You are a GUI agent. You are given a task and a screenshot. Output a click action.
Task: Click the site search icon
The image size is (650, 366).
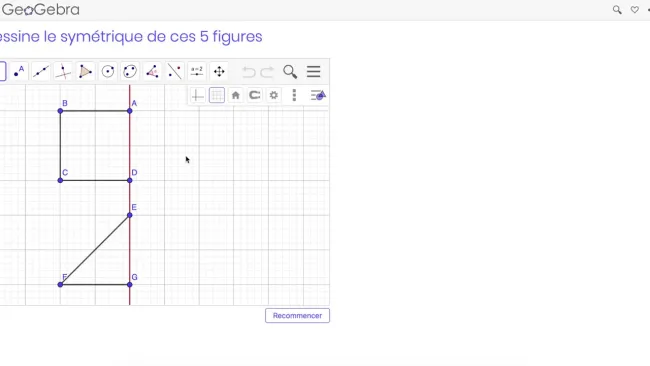617,10
